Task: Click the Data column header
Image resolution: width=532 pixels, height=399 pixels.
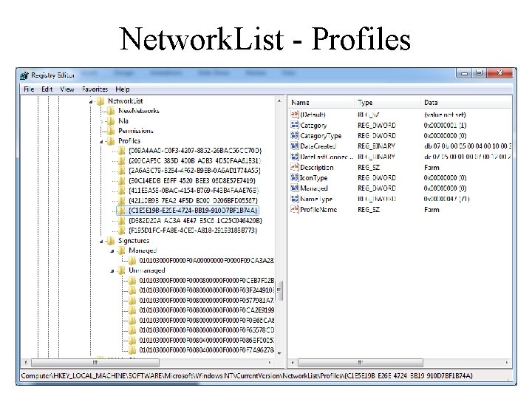Action: click(466, 103)
